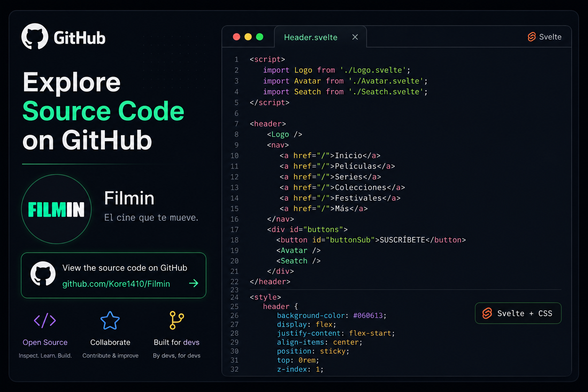The image size is (588, 392).
Task: Click the 'Svelte' language label at top right
Action: [550, 37]
